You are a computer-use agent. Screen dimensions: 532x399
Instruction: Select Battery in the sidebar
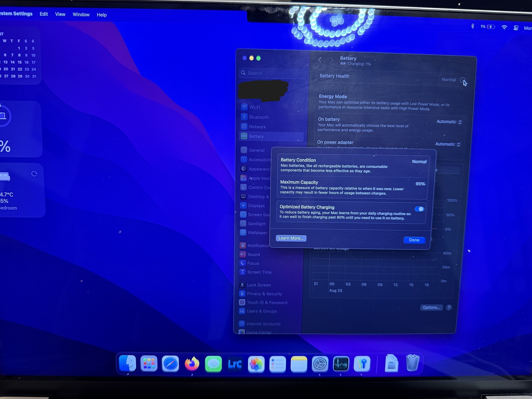click(x=271, y=136)
